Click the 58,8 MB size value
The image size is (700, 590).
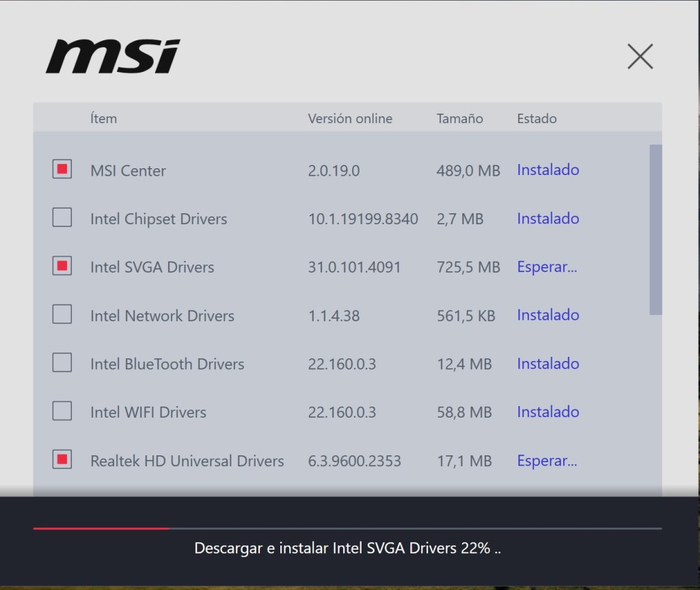pos(464,412)
